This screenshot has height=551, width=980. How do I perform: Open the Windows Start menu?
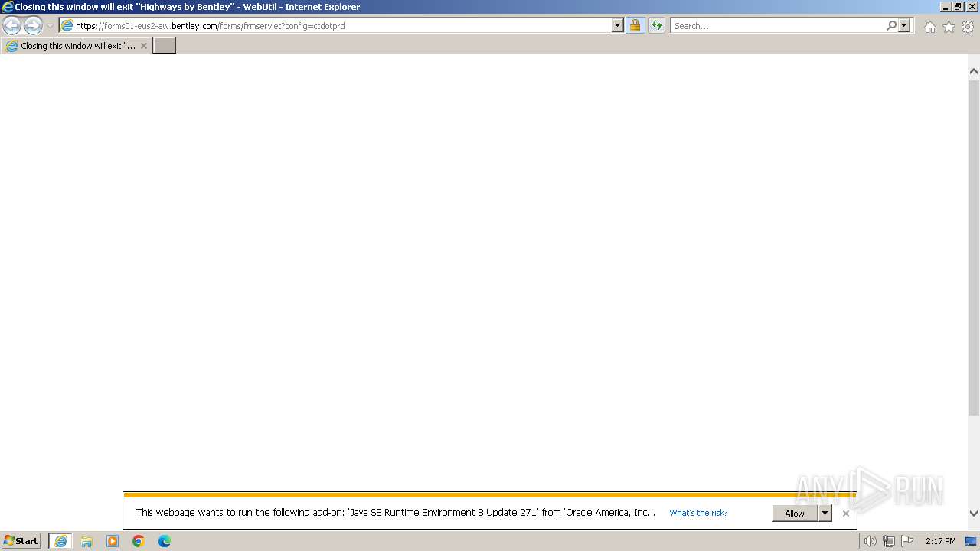21,541
